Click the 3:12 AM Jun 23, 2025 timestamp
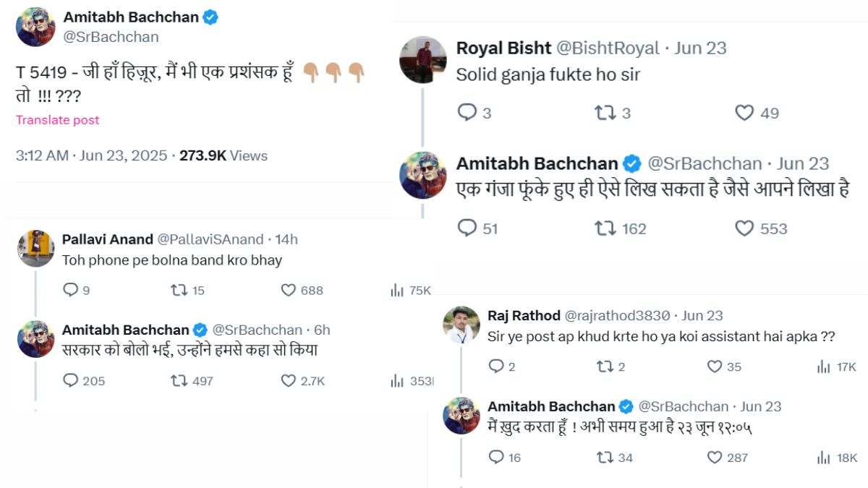 point(91,155)
